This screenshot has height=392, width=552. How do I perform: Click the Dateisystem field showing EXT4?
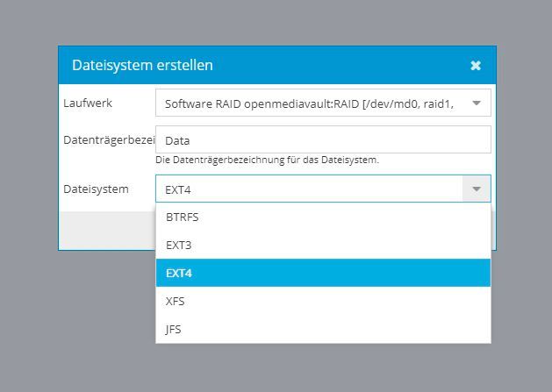pyautogui.click(x=309, y=189)
